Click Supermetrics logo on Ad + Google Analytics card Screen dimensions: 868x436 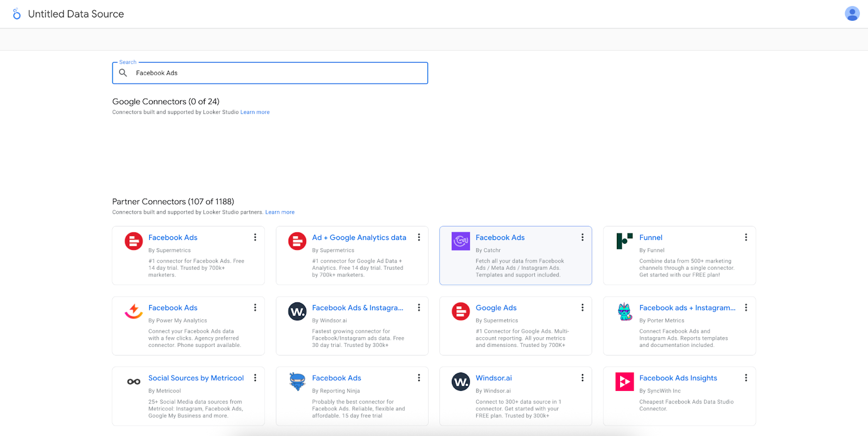click(297, 241)
